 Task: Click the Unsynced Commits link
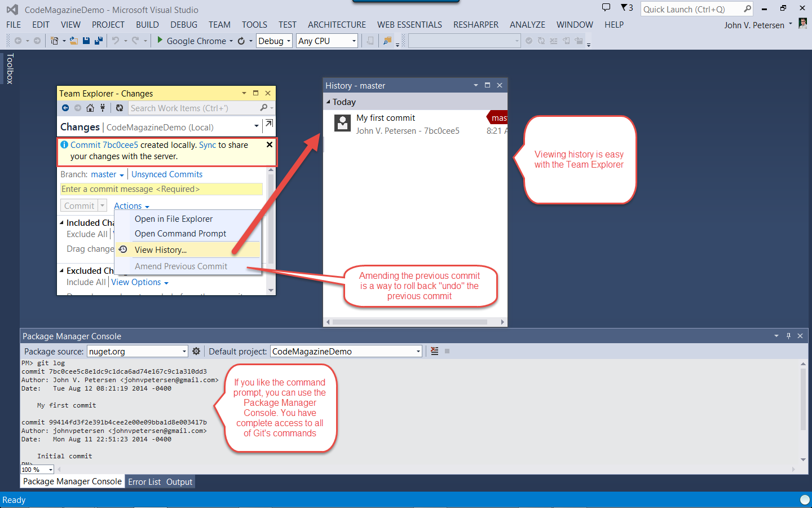(167, 174)
